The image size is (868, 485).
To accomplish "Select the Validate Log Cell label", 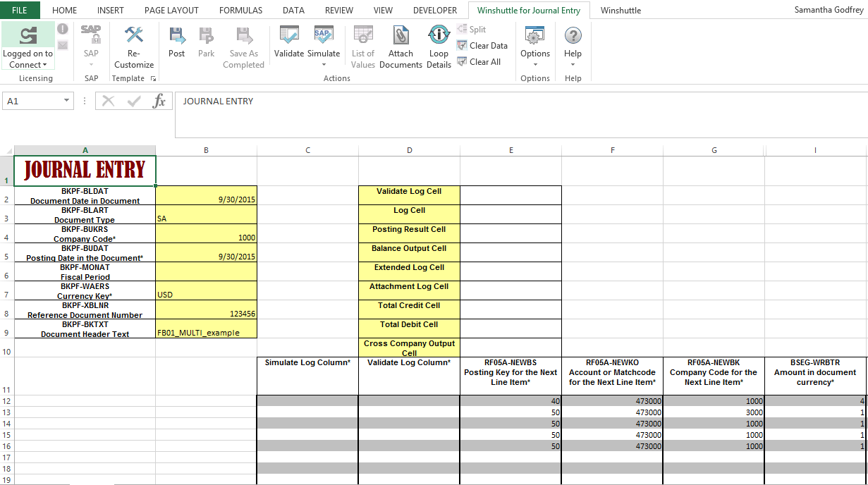I will (x=409, y=195).
